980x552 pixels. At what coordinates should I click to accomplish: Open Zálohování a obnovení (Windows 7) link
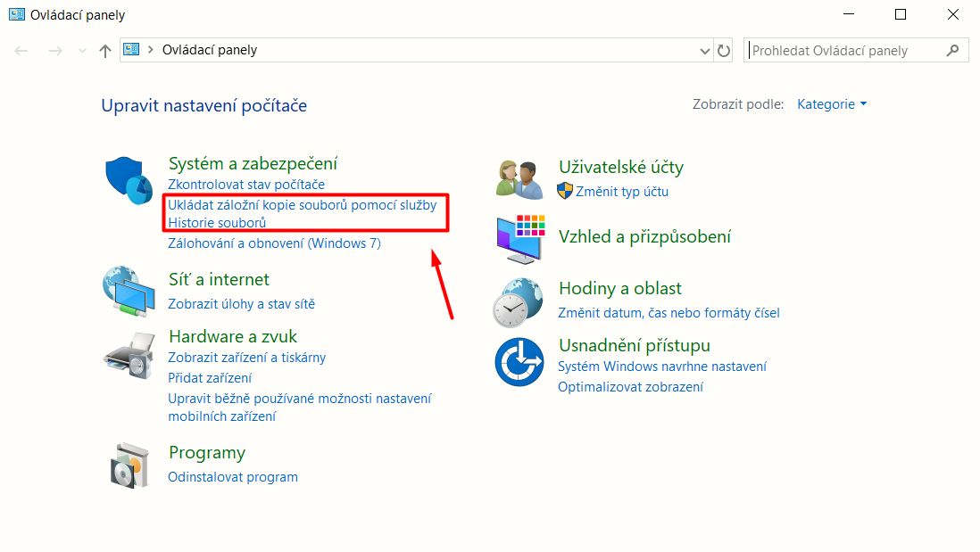274,243
